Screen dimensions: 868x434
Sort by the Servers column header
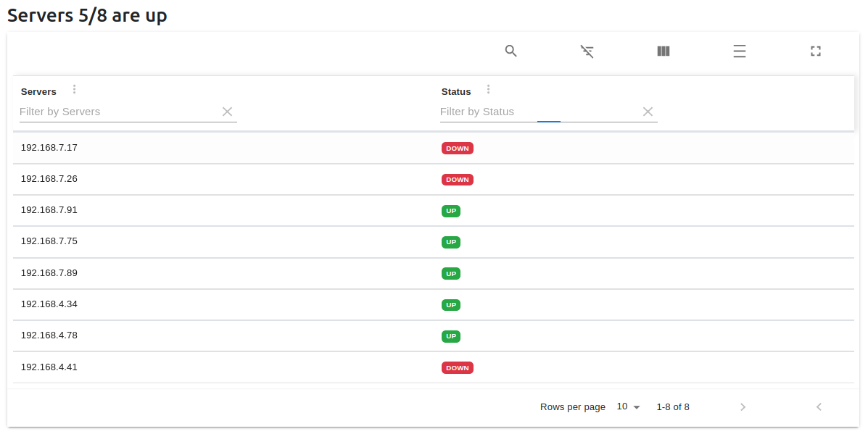[38, 92]
